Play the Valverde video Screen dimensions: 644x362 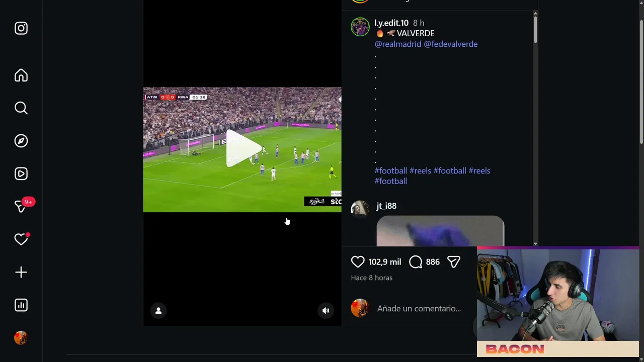pyautogui.click(x=243, y=149)
